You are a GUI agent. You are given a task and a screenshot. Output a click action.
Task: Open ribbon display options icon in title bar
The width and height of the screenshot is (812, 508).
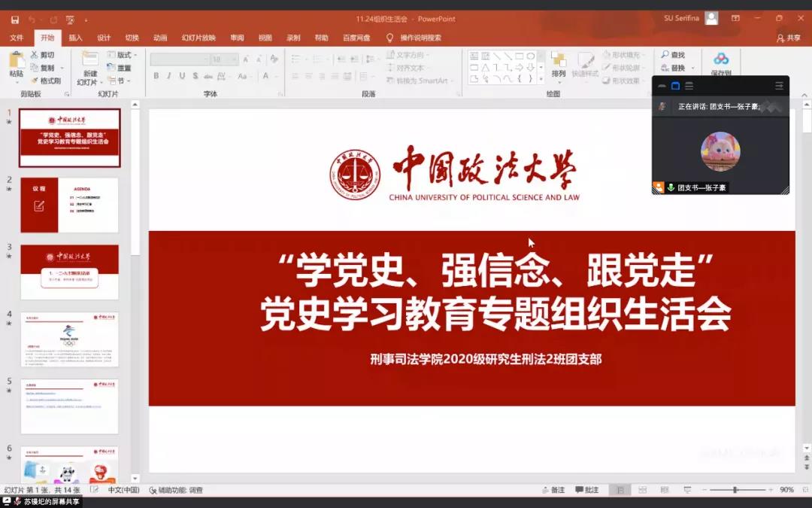coord(735,18)
